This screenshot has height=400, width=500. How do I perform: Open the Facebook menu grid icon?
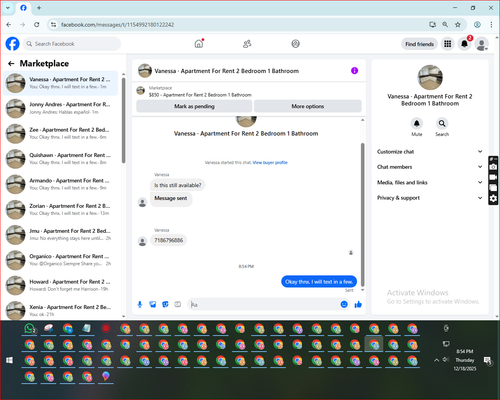pyautogui.click(x=448, y=44)
